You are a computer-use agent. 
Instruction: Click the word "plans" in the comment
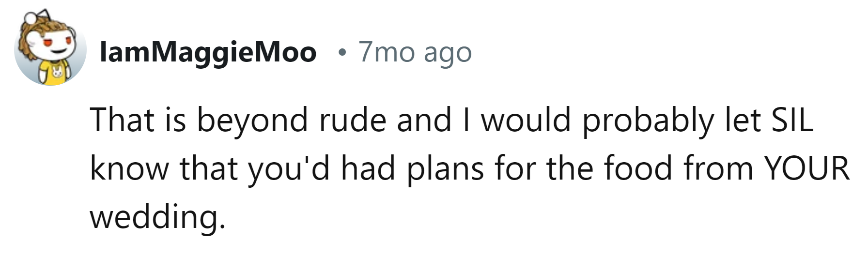pos(445,168)
